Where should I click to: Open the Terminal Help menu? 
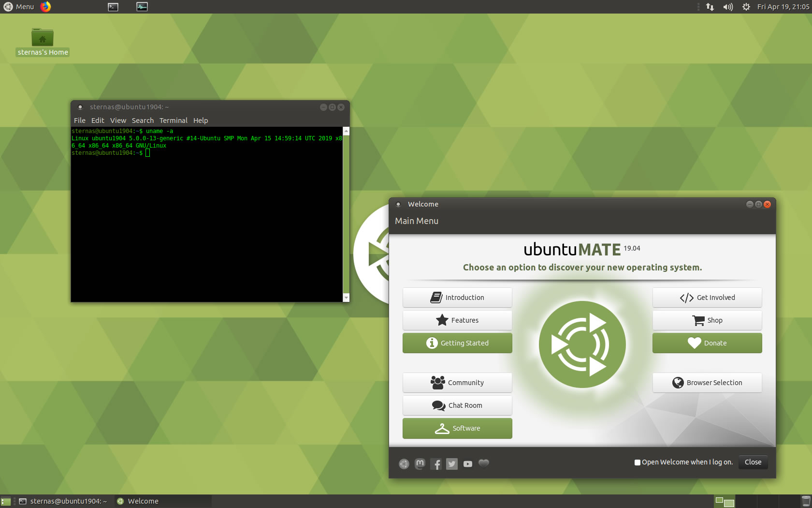click(201, 120)
